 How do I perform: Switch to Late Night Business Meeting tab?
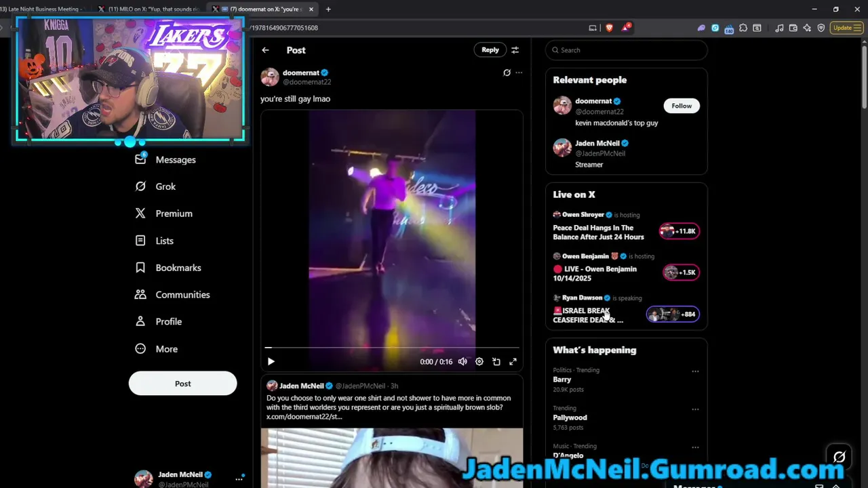tap(42, 9)
